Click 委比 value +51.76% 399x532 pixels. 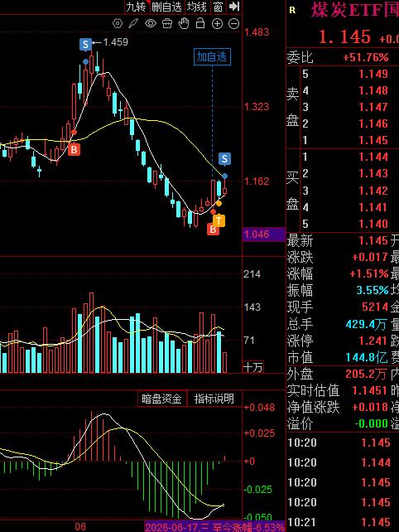click(x=365, y=57)
